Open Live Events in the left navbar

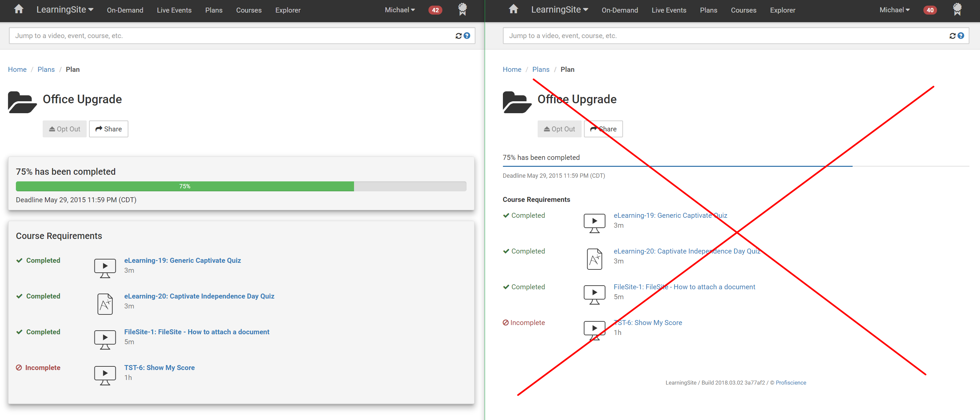(174, 10)
